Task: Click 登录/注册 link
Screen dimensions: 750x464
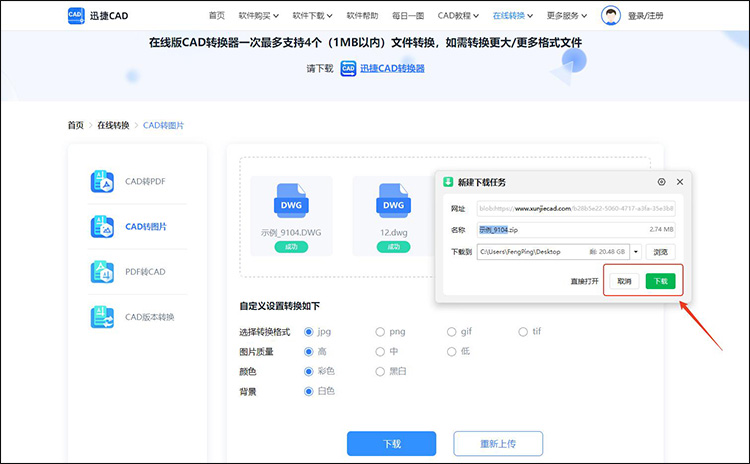Action: pyautogui.click(x=645, y=16)
